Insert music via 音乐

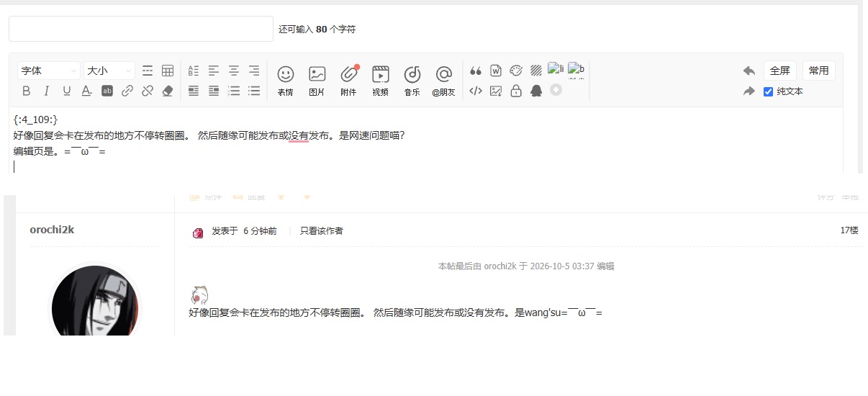point(412,81)
